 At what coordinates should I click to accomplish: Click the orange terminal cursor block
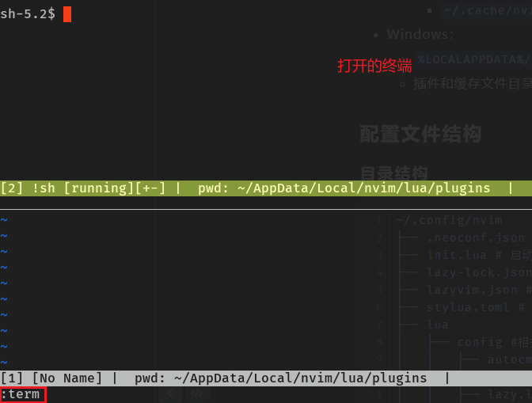click(x=67, y=14)
